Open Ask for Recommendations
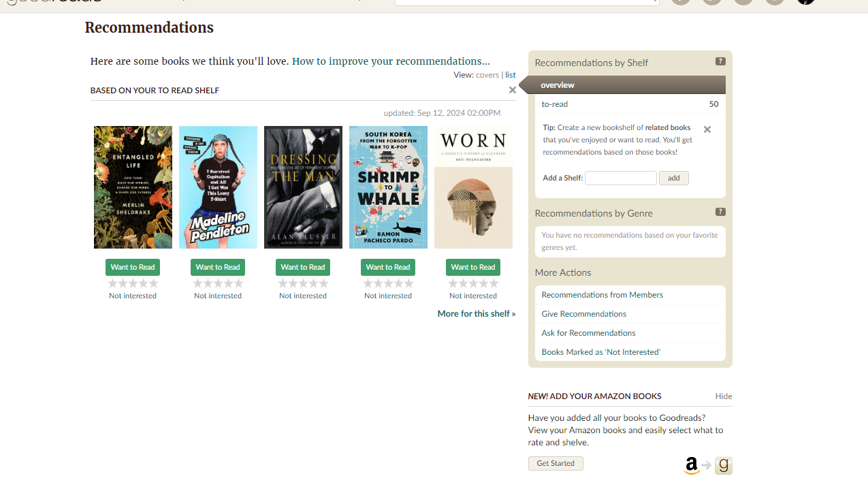The image size is (868, 489). click(589, 333)
